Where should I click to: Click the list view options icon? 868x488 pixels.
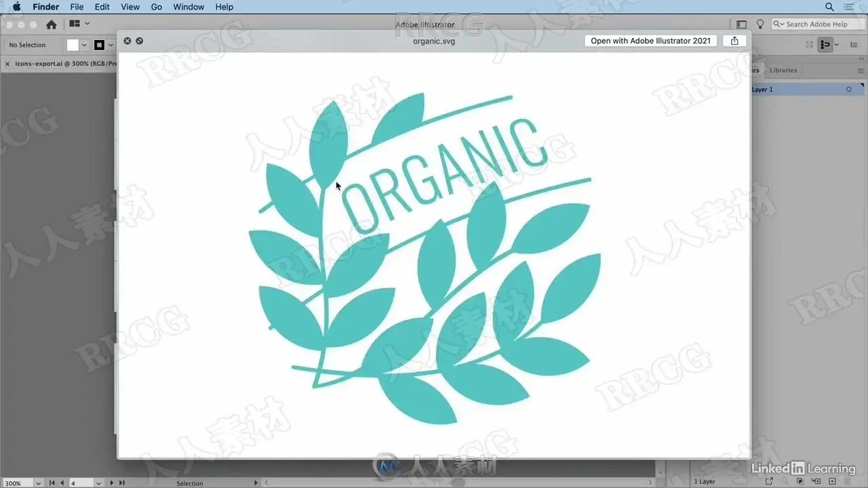tap(854, 45)
